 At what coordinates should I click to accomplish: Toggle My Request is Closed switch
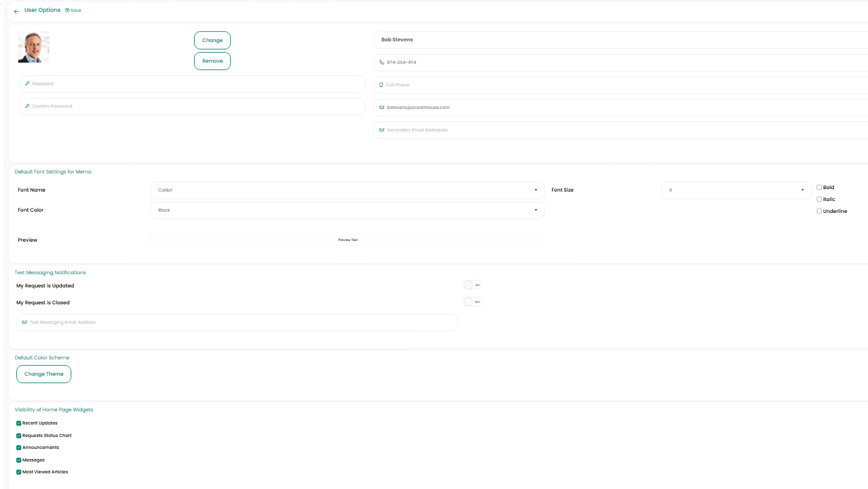[x=472, y=302]
